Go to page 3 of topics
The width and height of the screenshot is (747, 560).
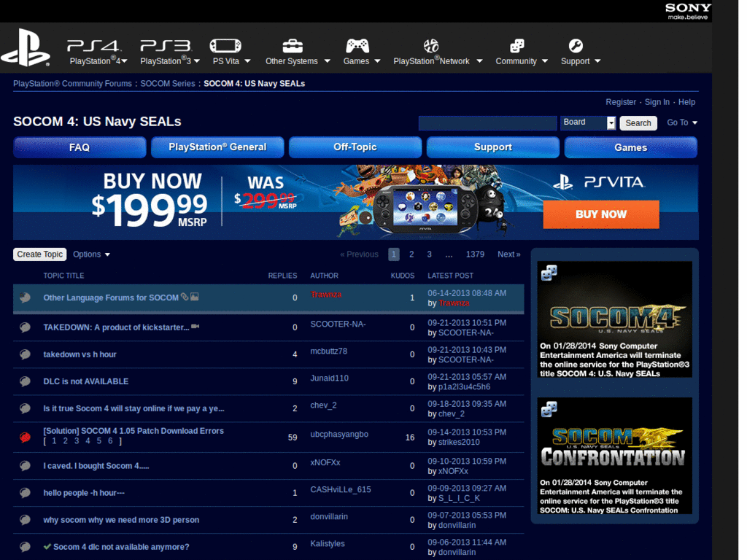tap(429, 254)
